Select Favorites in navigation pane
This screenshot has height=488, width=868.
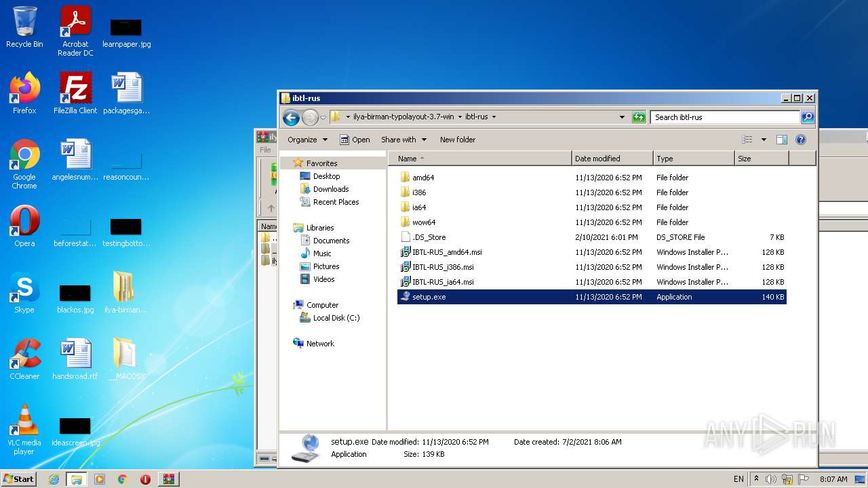321,163
